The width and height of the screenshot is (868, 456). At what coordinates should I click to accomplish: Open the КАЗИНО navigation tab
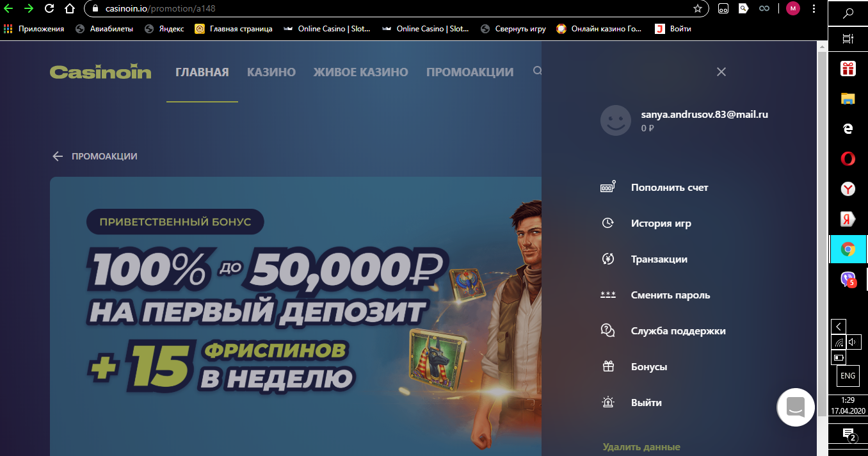tap(271, 72)
